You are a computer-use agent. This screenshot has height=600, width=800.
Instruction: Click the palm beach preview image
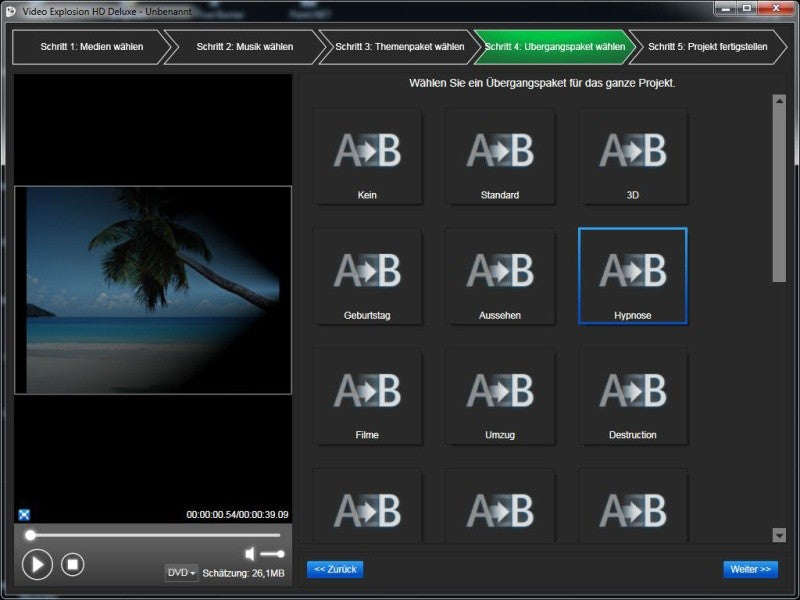coord(153,290)
